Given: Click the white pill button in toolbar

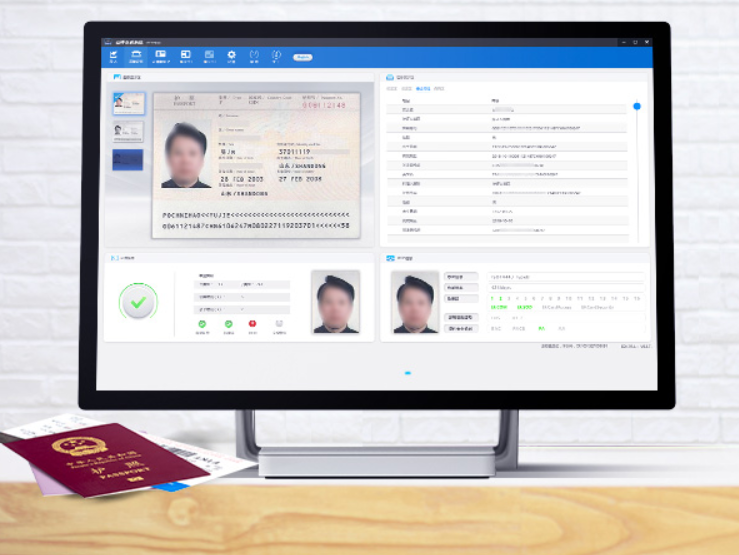Looking at the screenshot, I should pyautogui.click(x=302, y=57).
